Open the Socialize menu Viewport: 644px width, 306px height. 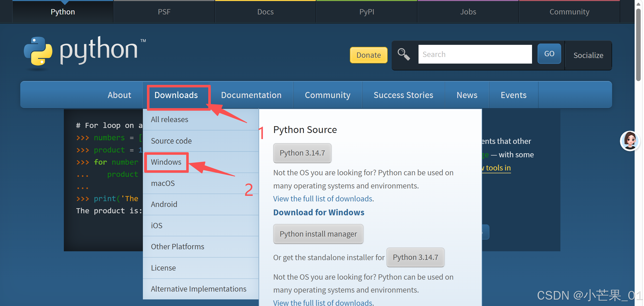coord(588,55)
